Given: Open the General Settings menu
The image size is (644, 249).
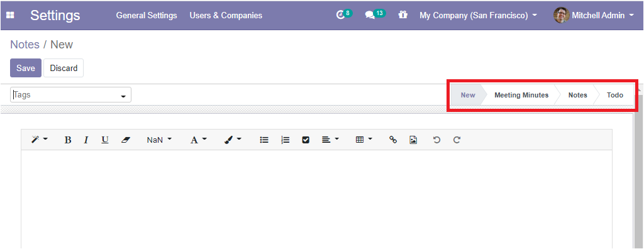Looking at the screenshot, I should click(147, 15).
